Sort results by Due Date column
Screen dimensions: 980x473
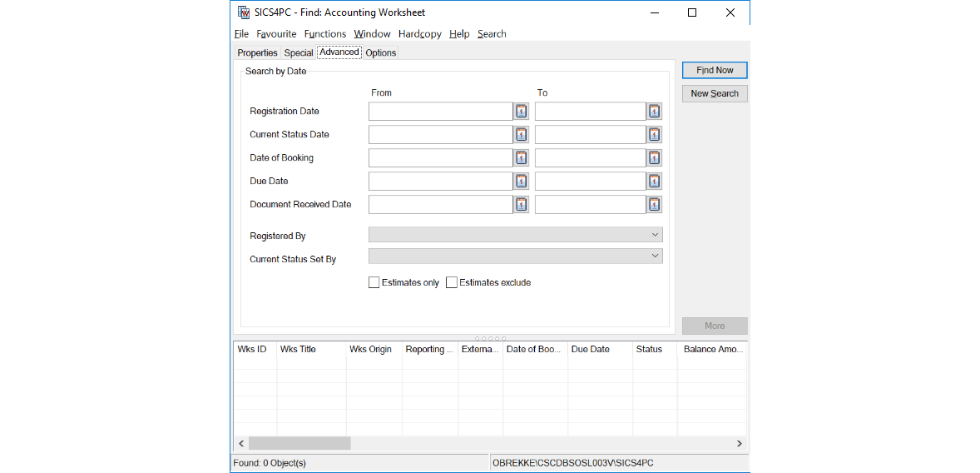tap(599, 349)
